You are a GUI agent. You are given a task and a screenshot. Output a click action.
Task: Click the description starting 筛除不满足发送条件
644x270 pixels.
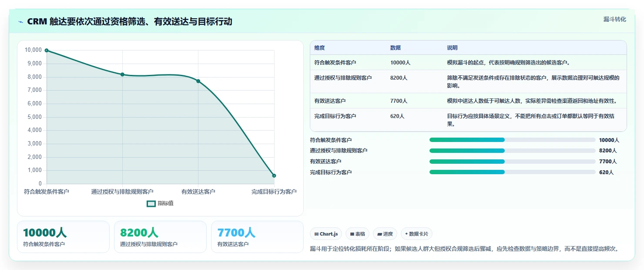tap(533, 81)
